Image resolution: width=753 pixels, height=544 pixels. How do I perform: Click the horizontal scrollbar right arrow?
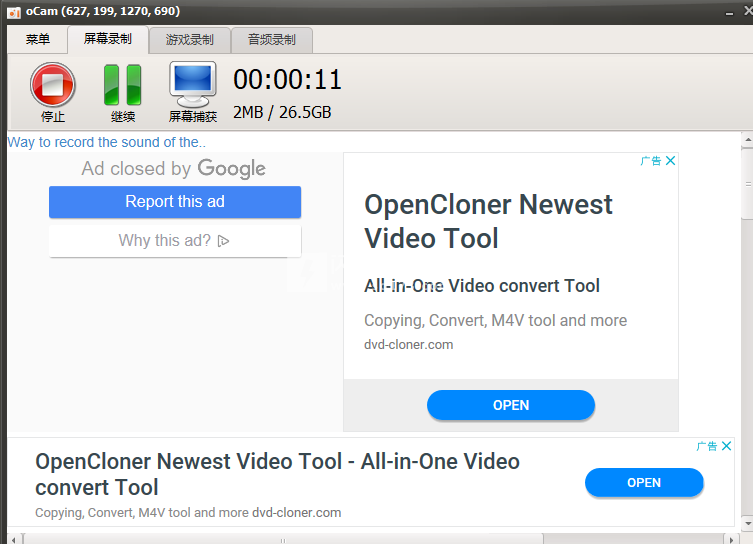(731, 539)
